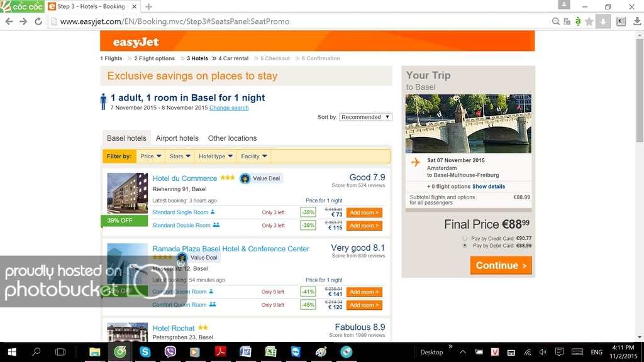Expand the Hotel type filter dropdown
The image size is (644, 362).
point(216,156)
